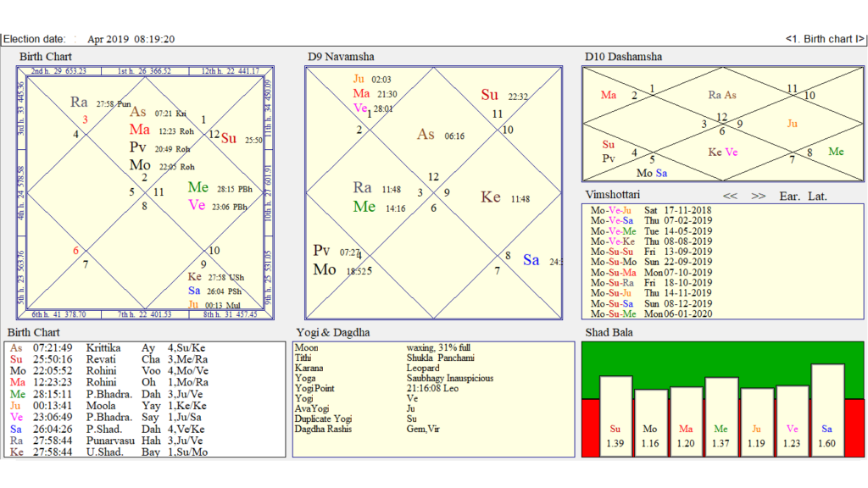Click the 'Yogi & Dagdha' panel title

tap(332, 332)
